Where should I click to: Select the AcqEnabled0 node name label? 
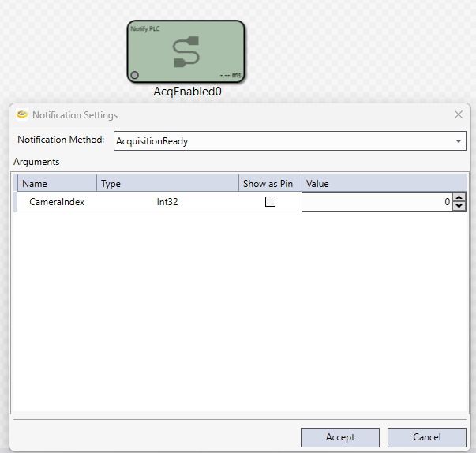187,92
